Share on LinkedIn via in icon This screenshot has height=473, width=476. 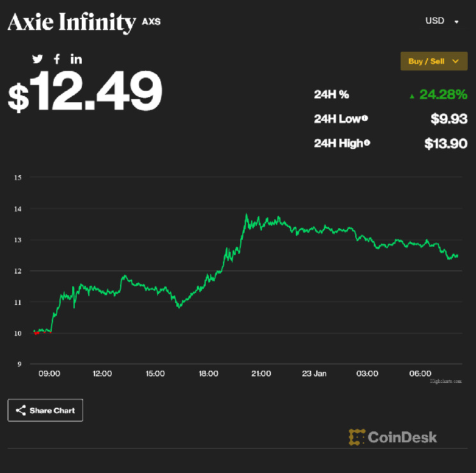click(76, 59)
